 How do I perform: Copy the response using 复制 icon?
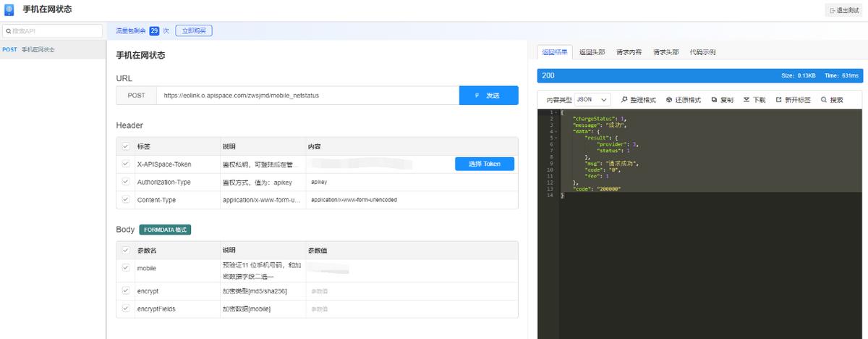pyautogui.click(x=714, y=100)
